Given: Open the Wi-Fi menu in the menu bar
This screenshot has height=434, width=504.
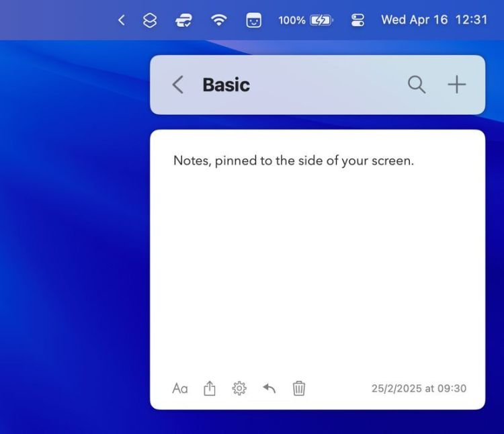Looking at the screenshot, I should coord(218,20).
